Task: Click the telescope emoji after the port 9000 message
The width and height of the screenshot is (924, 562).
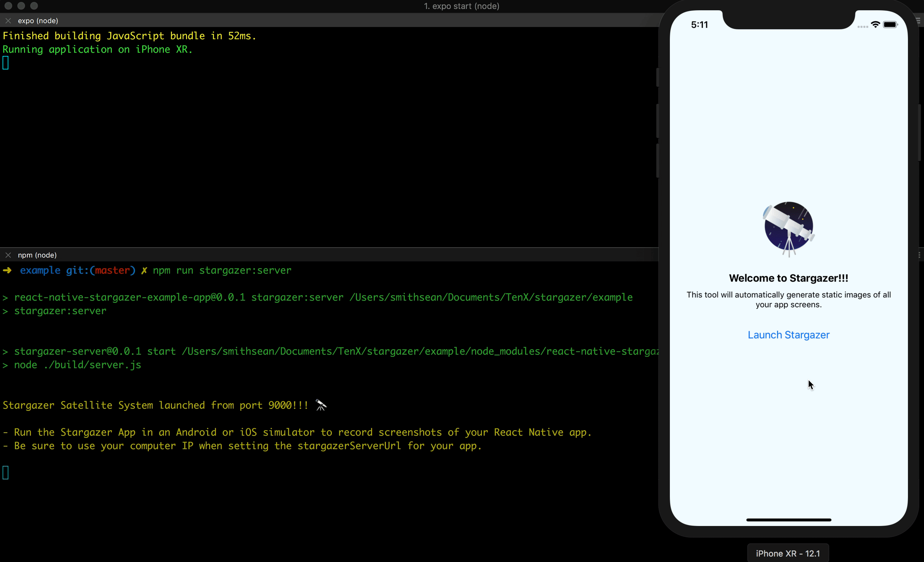Action: tap(321, 405)
